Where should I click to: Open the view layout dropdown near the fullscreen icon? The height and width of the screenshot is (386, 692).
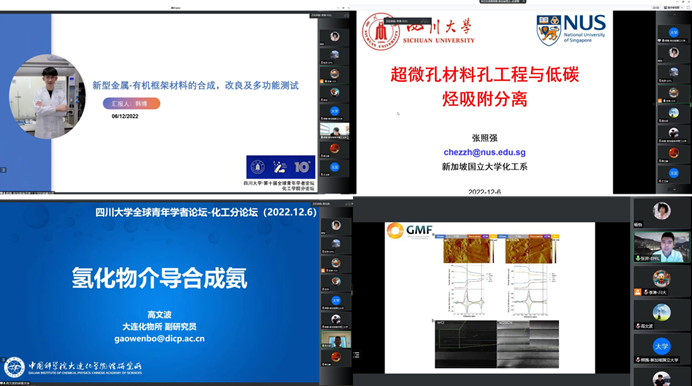point(673,7)
